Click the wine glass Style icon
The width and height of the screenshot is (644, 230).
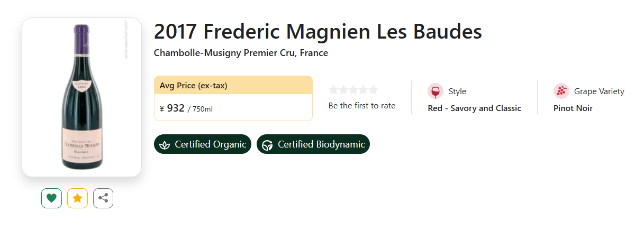click(x=436, y=91)
